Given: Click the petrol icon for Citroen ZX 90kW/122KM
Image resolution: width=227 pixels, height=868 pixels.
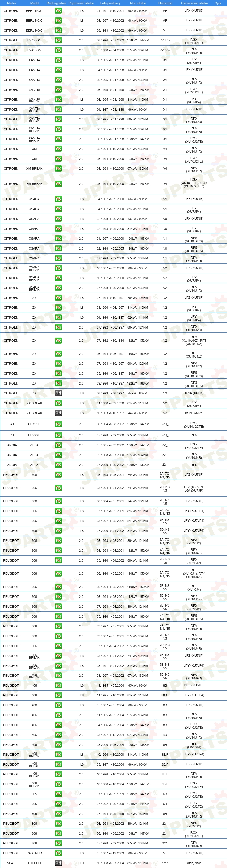Looking at the screenshot, I should [58, 364].
